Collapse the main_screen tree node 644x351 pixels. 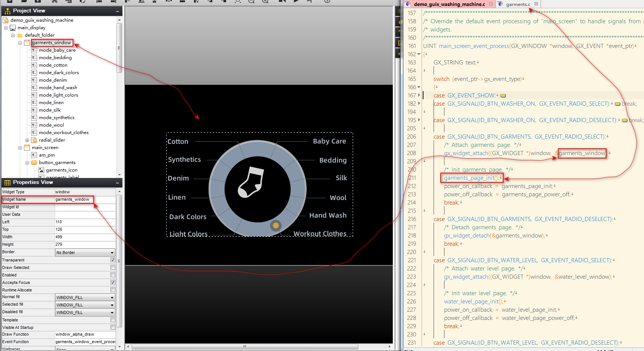[20, 148]
